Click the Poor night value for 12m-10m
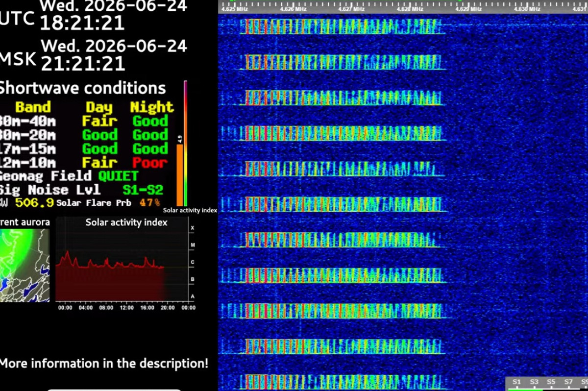Image resolution: width=588 pixels, height=391 pixels. point(150,162)
